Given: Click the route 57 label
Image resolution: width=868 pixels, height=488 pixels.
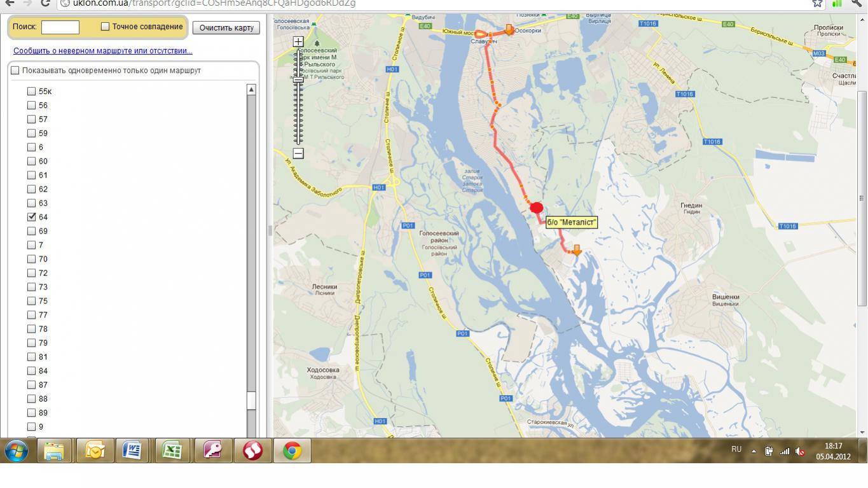Looking at the screenshot, I should (43, 119).
